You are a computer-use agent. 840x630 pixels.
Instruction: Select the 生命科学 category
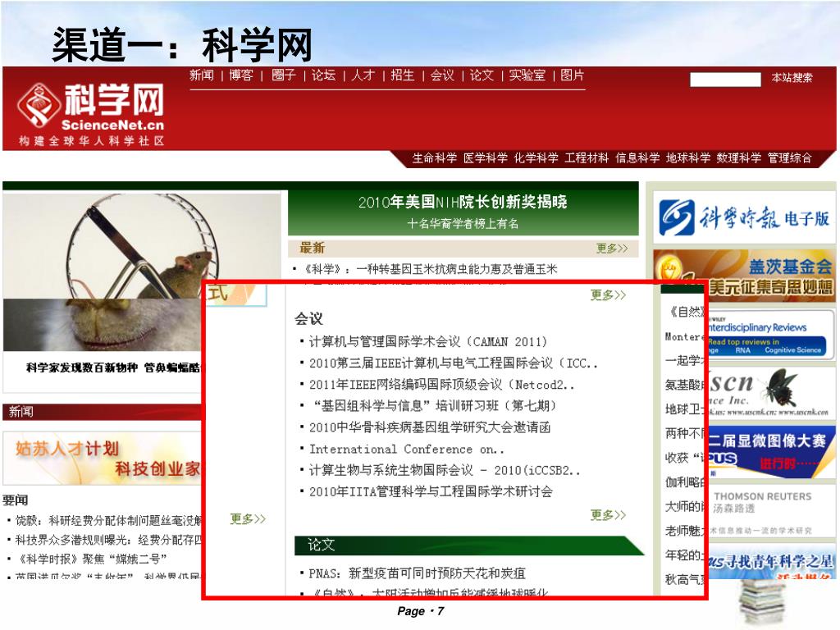tap(435, 158)
